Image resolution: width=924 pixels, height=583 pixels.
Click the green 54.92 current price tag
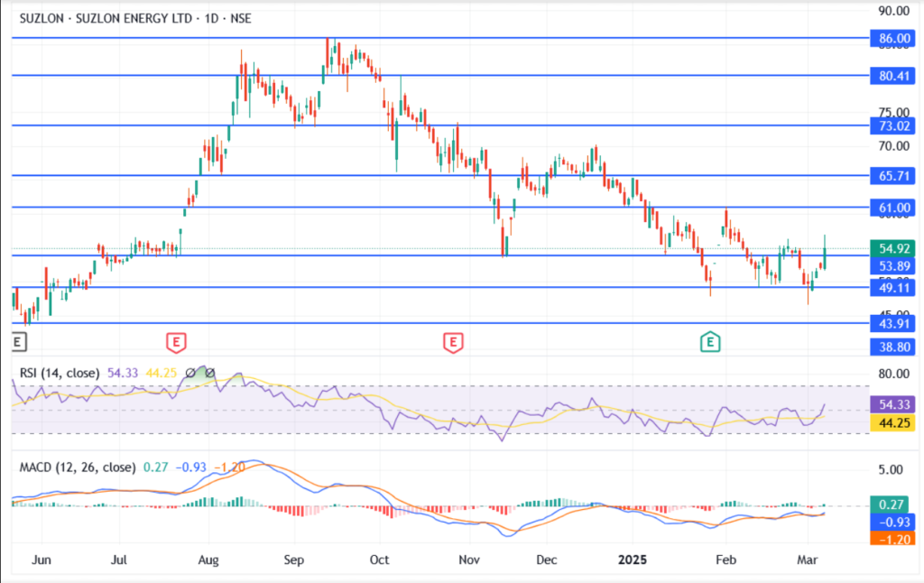pyautogui.click(x=893, y=247)
